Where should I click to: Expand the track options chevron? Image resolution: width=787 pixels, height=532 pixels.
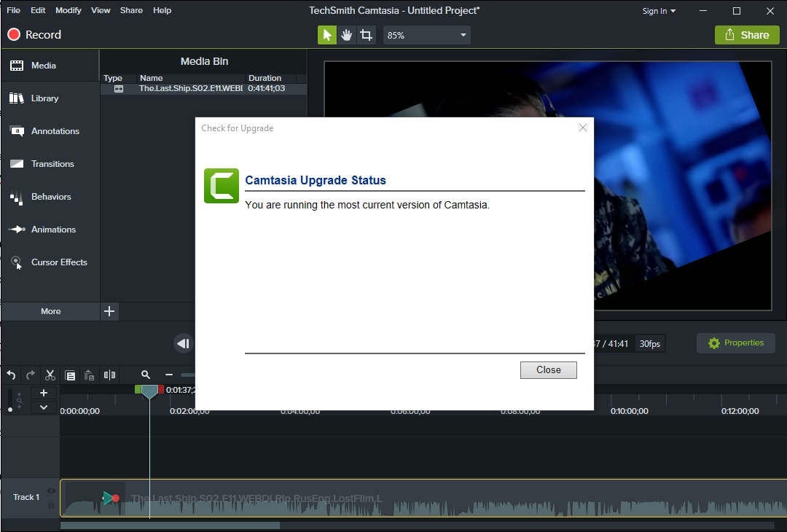(44, 407)
